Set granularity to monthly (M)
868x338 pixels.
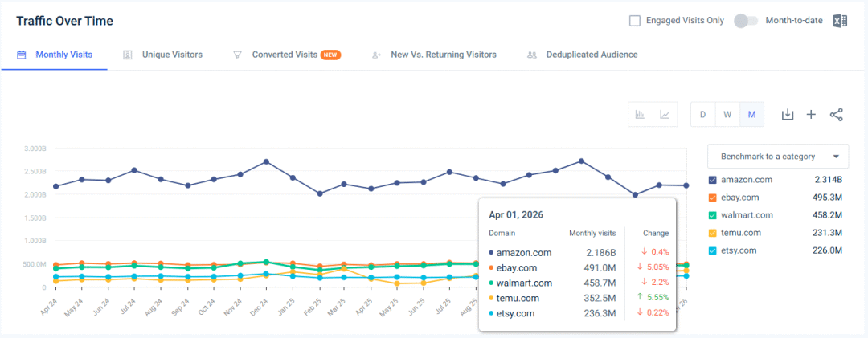(751, 115)
